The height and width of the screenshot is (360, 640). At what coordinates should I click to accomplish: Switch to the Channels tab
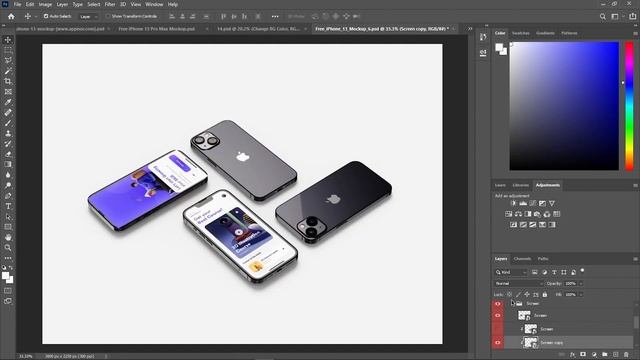pos(522,259)
